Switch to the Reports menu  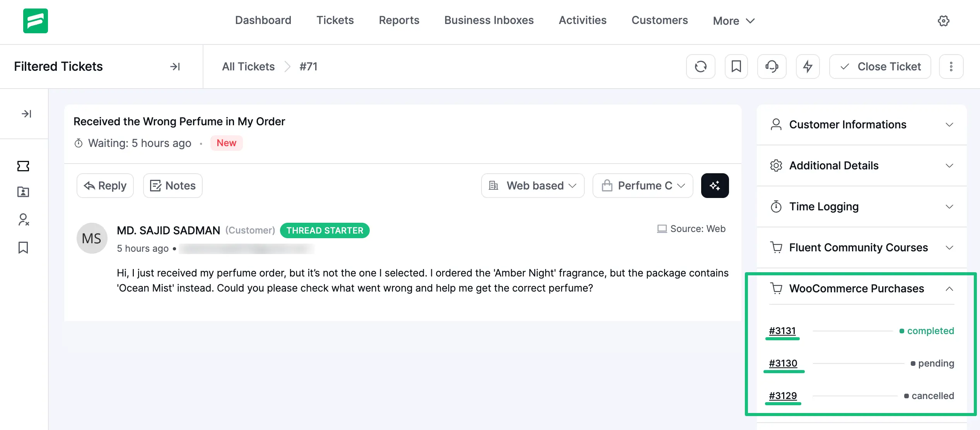399,20
